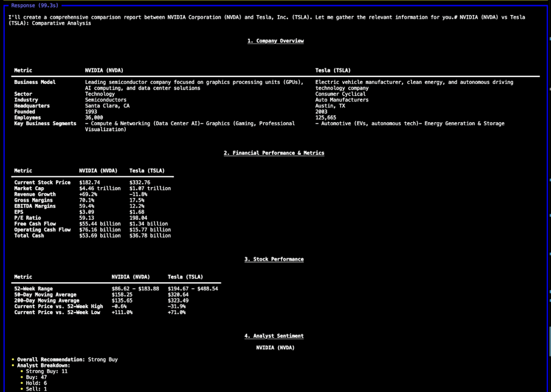Click the "$76.16 billion" operating cash flow value

click(x=100, y=230)
